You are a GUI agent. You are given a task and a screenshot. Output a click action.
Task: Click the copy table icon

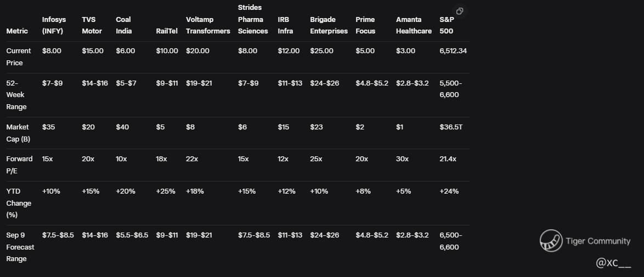coord(460,12)
